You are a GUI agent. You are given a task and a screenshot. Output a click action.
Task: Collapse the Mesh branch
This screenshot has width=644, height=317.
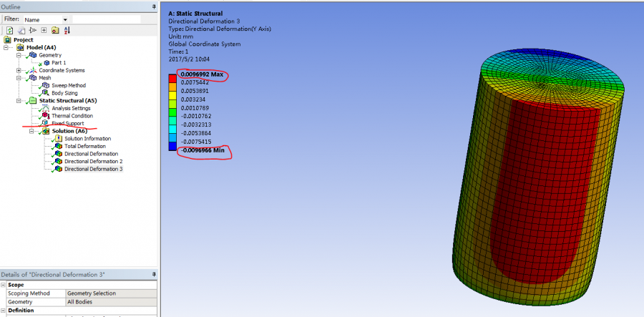point(19,77)
